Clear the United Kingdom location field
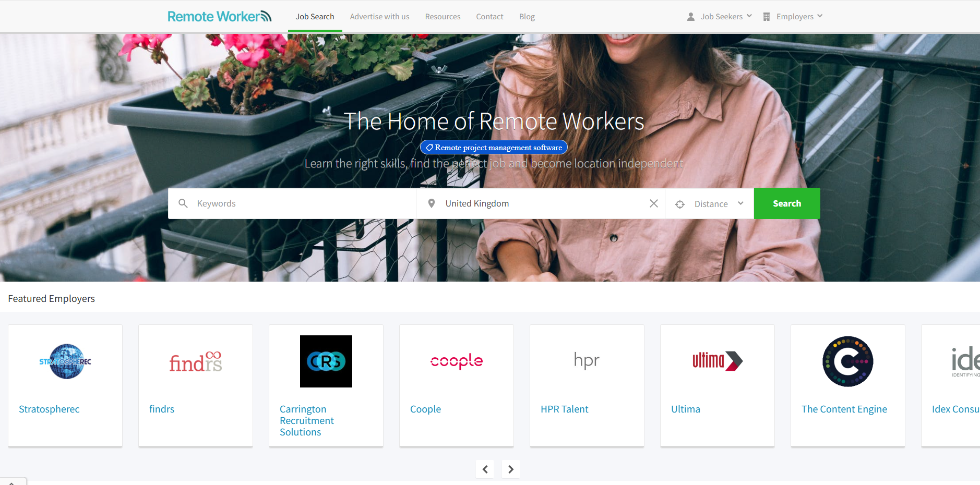 pos(653,203)
